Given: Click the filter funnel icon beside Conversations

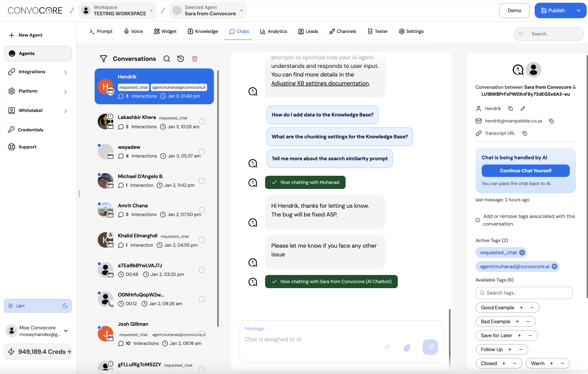Looking at the screenshot, I should click(x=103, y=59).
